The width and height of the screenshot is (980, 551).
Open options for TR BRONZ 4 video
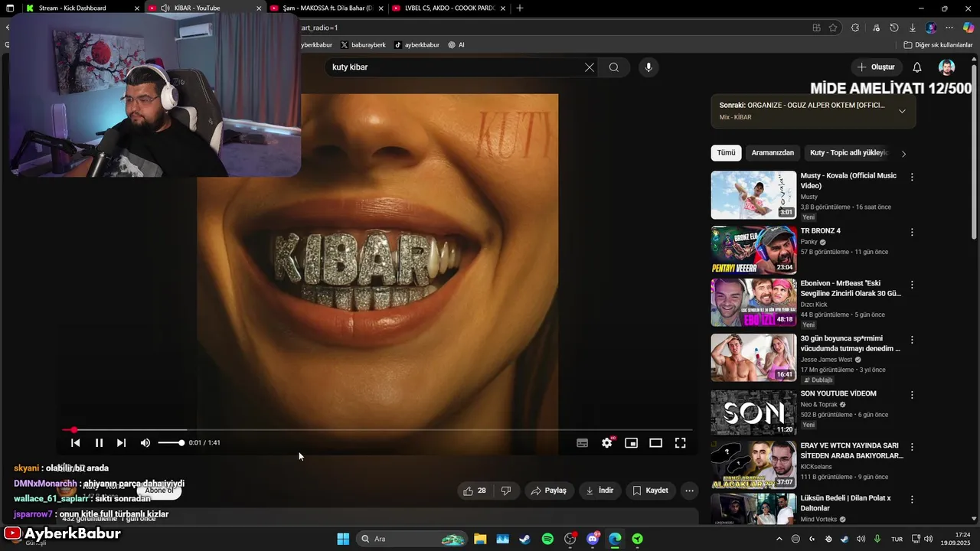[x=912, y=232]
